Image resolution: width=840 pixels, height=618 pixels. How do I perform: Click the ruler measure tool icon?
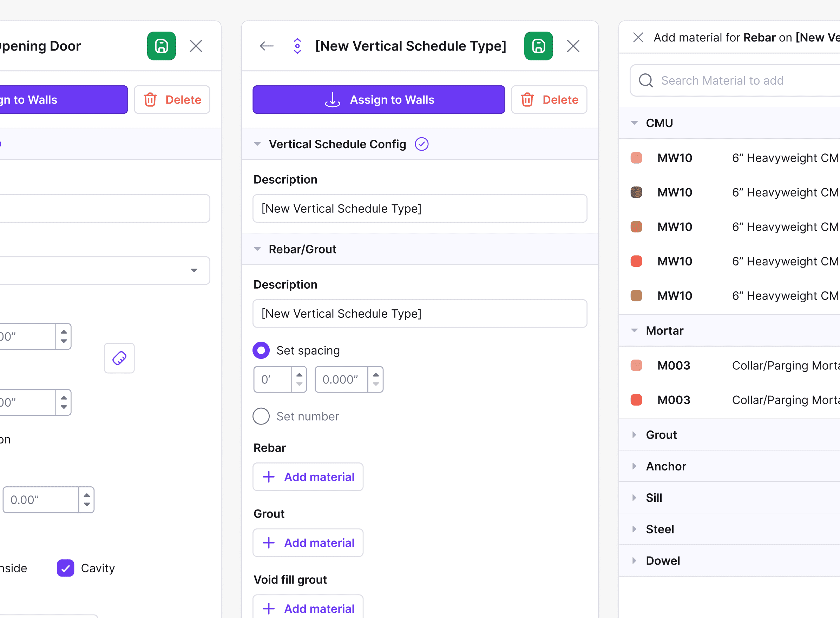119,358
